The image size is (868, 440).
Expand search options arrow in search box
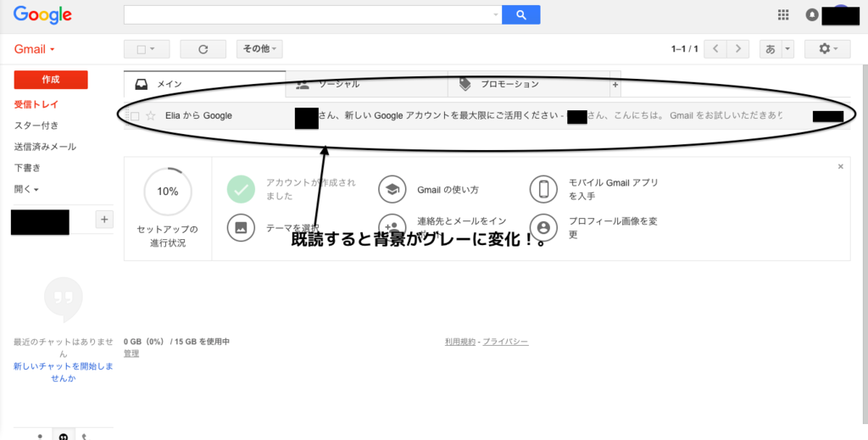pos(495,15)
